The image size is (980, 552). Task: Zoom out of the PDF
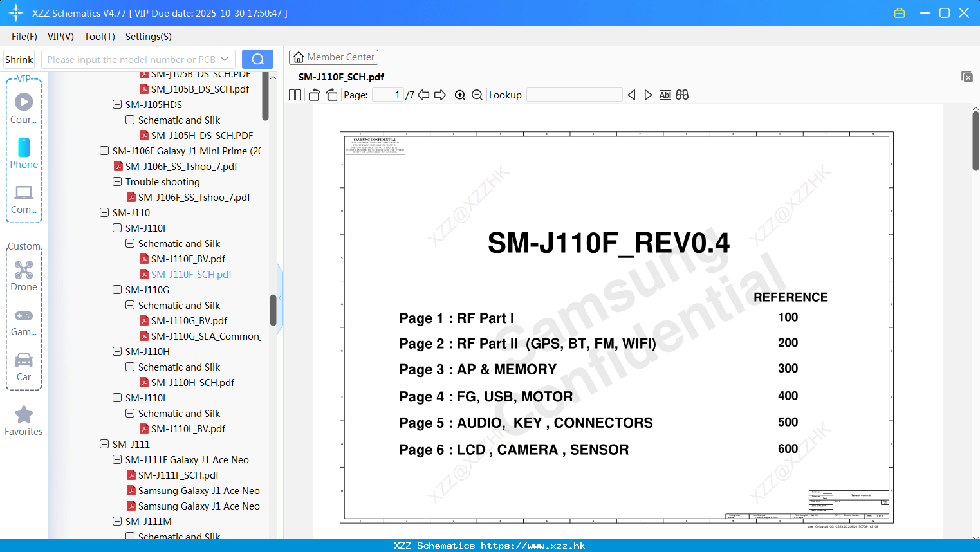click(x=477, y=95)
